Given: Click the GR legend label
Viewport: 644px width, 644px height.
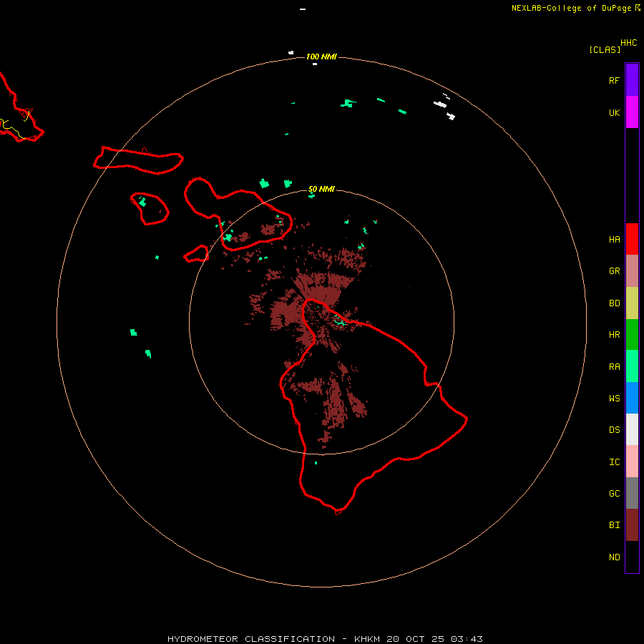Looking at the screenshot, I should click(615, 271).
